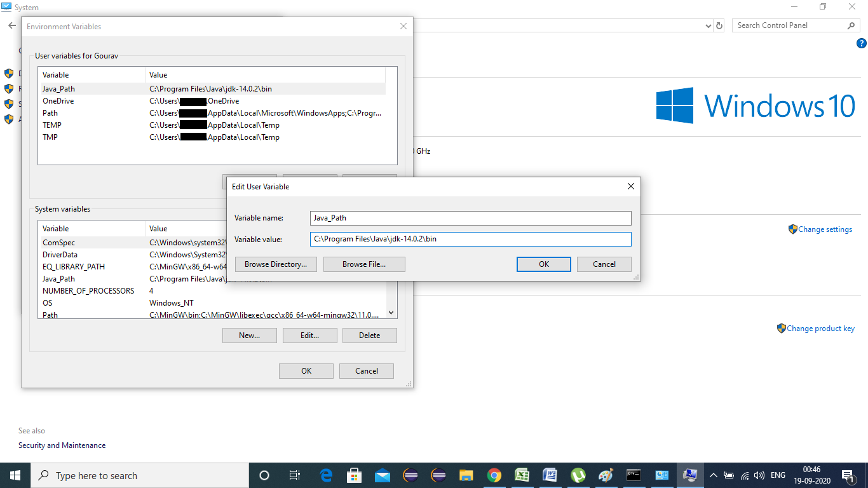Click Variable column header in User variables
This screenshot has width=868, height=488.
tap(92, 75)
